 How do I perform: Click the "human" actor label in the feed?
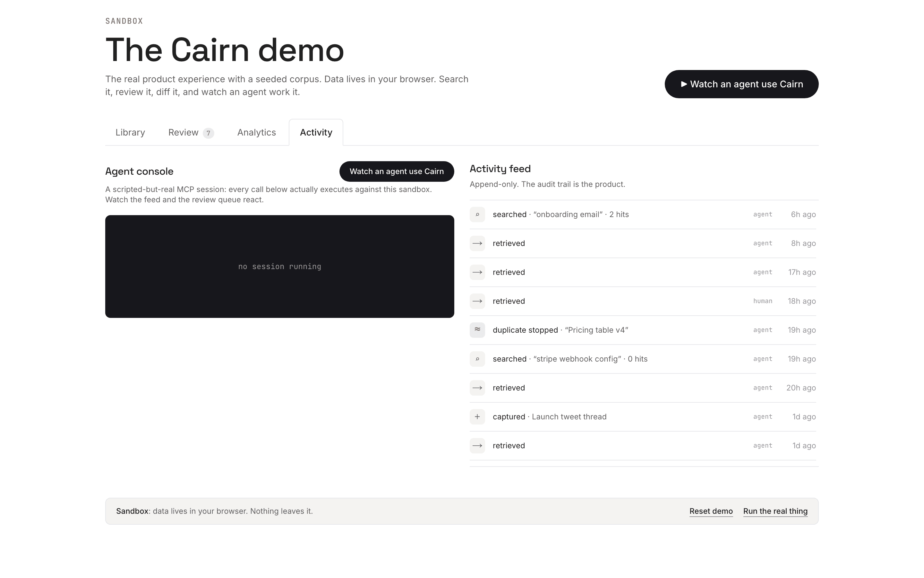[x=763, y=301]
